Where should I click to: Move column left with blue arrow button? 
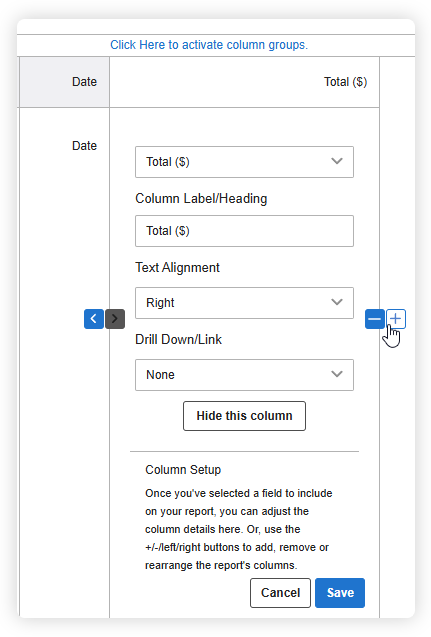click(94, 318)
